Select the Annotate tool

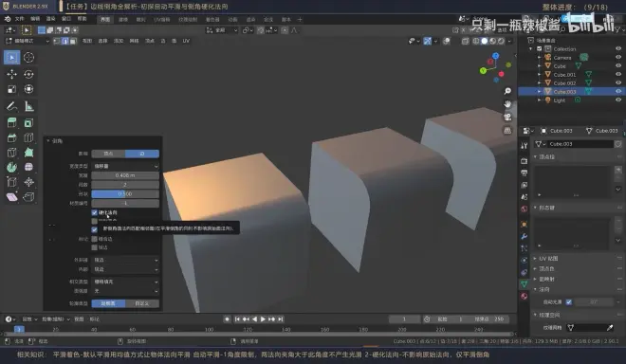11,106
